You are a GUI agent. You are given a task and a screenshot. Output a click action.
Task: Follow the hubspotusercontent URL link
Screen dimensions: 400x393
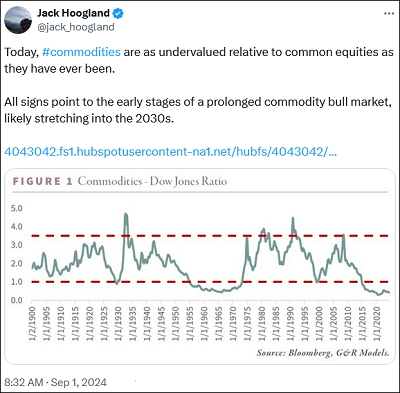tap(170, 152)
